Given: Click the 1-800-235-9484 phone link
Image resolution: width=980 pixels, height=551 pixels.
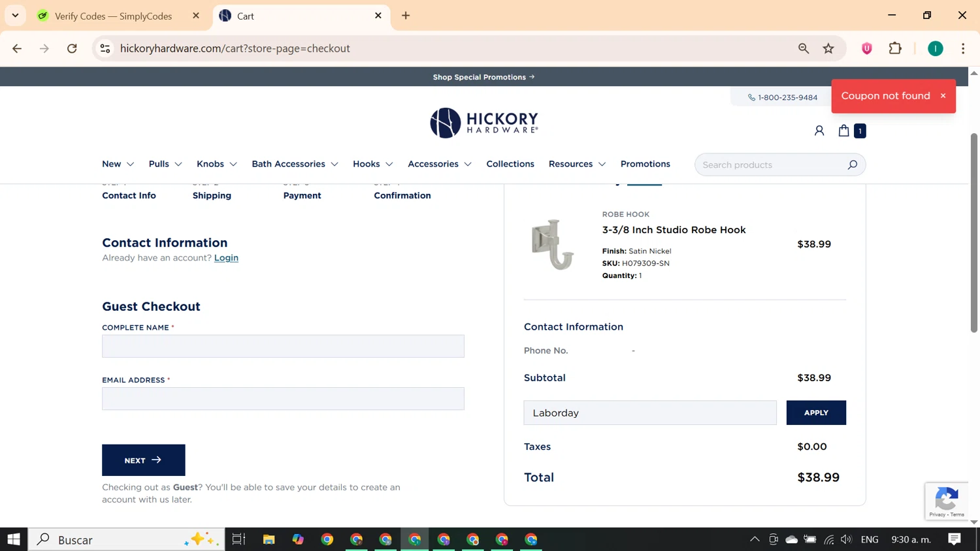Looking at the screenshot, I should pos(783,97).
